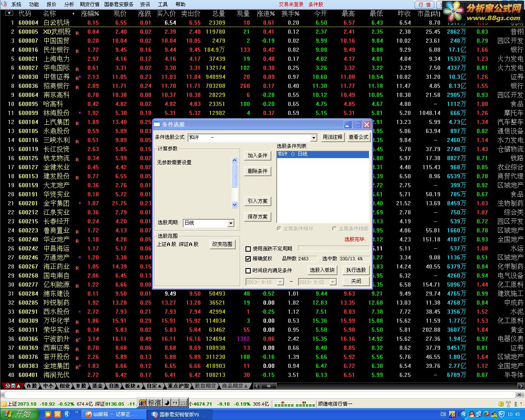Open the 帮助 menu
The image size is (525, 420).
pos(180,4)
